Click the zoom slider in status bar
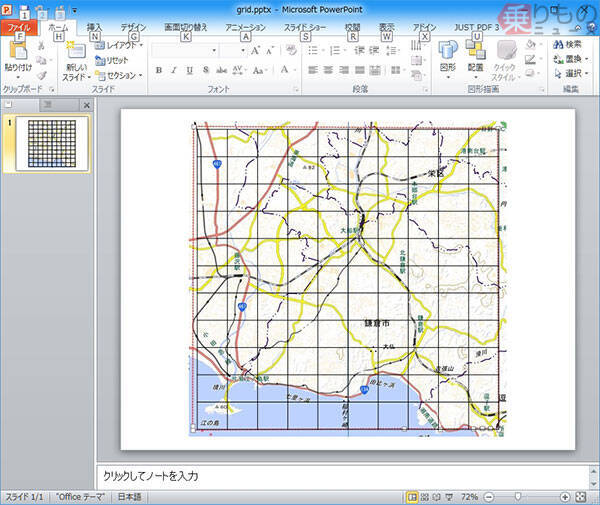Screen dimensions: 600x505 pos(517,497)
